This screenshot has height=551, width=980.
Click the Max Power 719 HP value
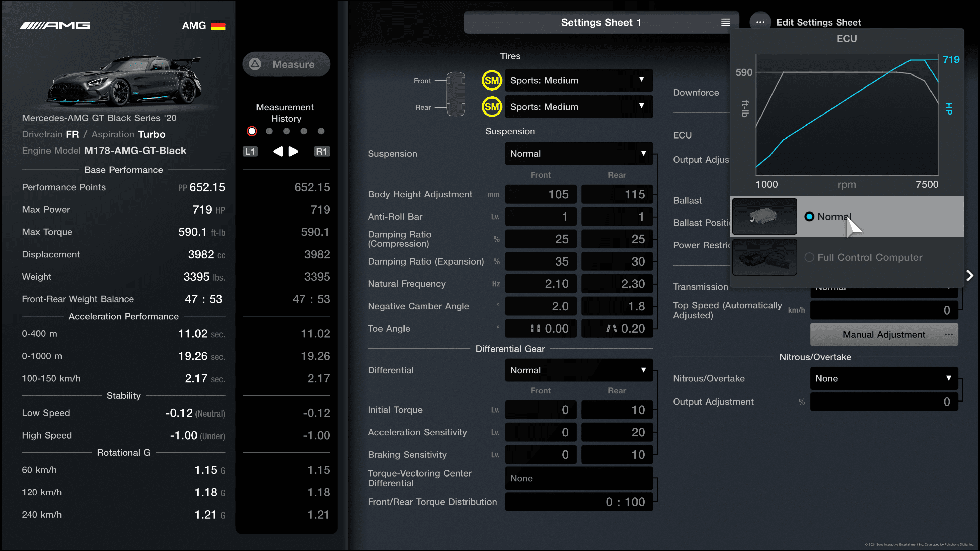[x=209, y=209]
